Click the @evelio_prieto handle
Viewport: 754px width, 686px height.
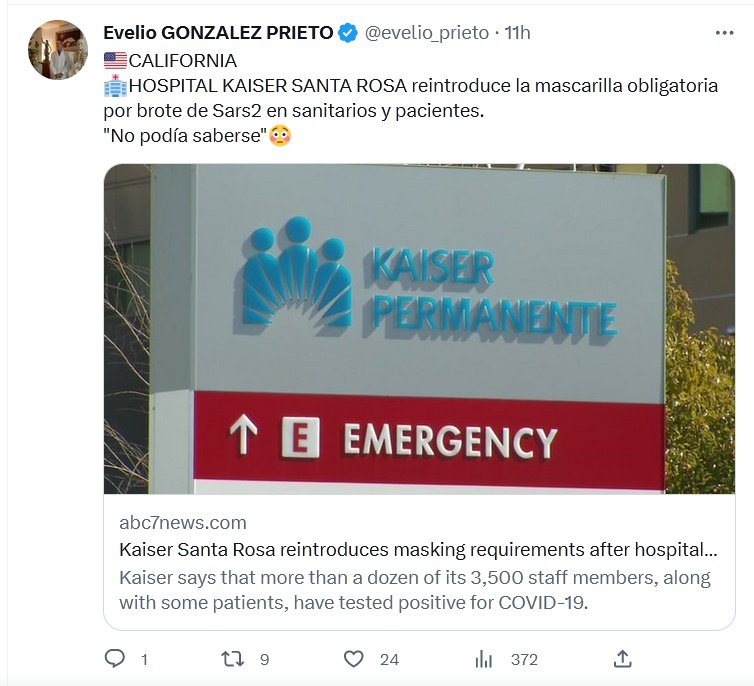coord(427,33)
